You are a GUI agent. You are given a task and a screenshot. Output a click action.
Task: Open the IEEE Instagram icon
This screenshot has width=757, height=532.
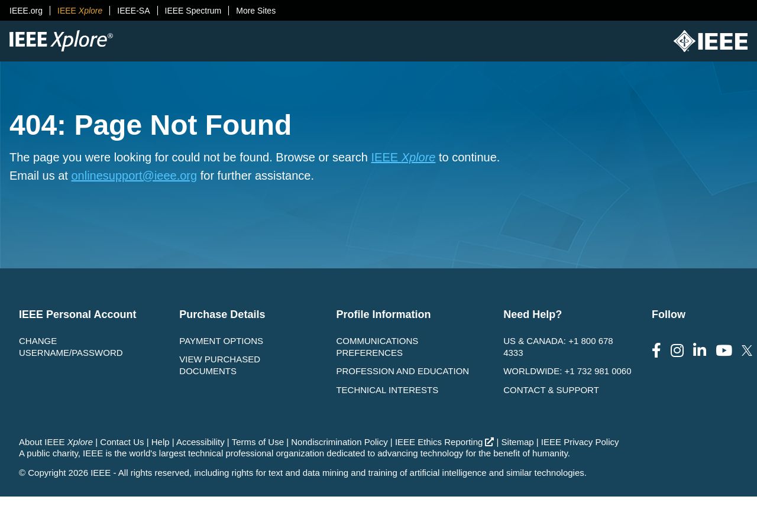point(677,351)
